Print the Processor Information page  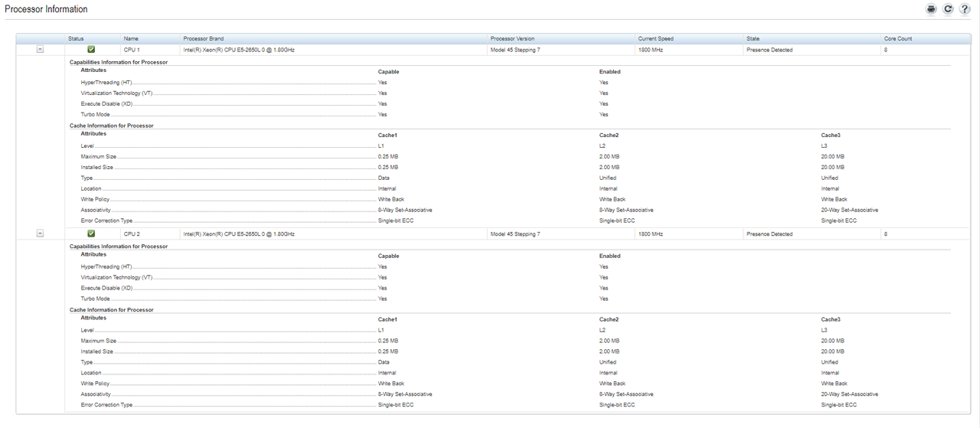[931, 9]
